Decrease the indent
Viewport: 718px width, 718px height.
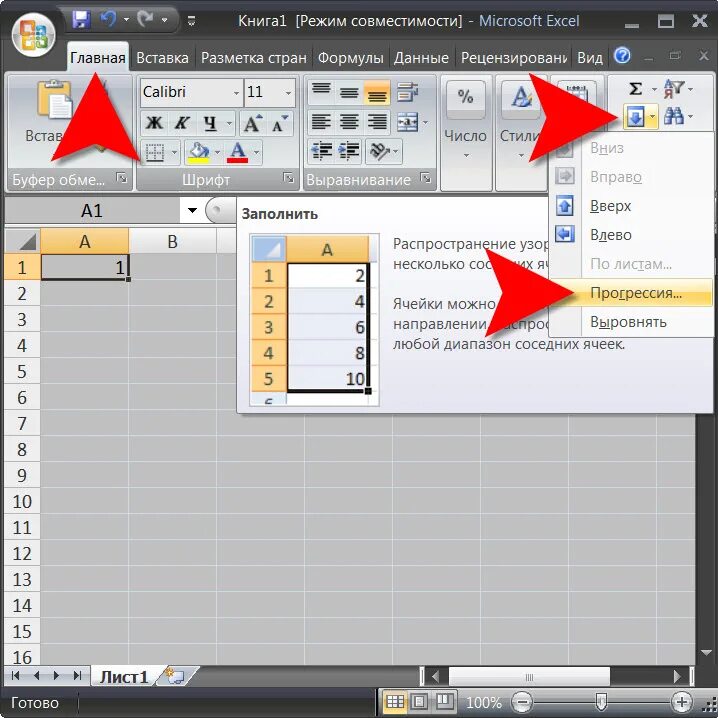click(x=321, y=151)
